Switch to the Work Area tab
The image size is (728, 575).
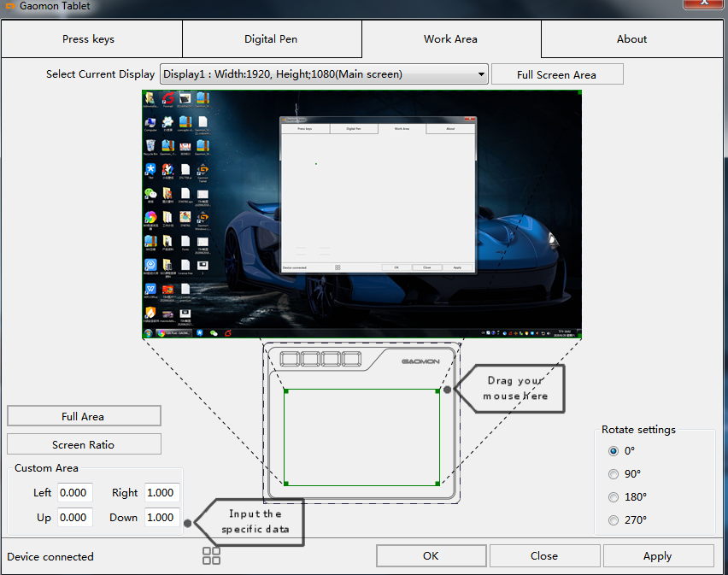pos(451,39)
